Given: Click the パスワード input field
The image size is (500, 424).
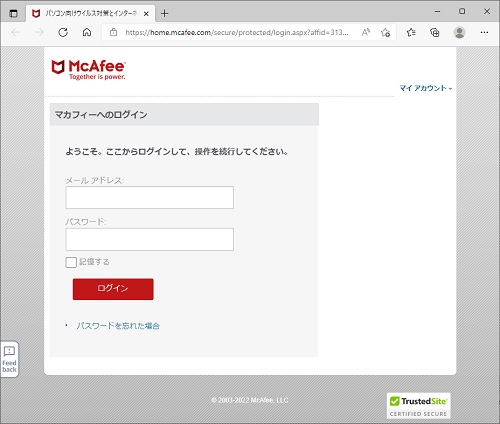Looking at the screenshot, I should coord(149,239).
